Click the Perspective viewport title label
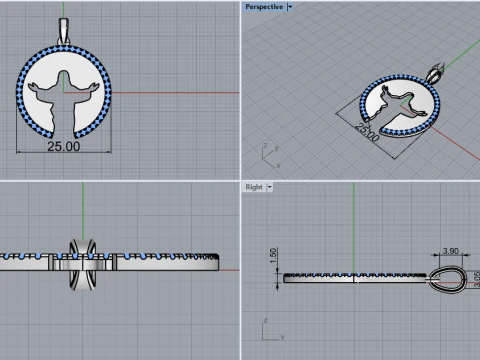 [264, 7]
